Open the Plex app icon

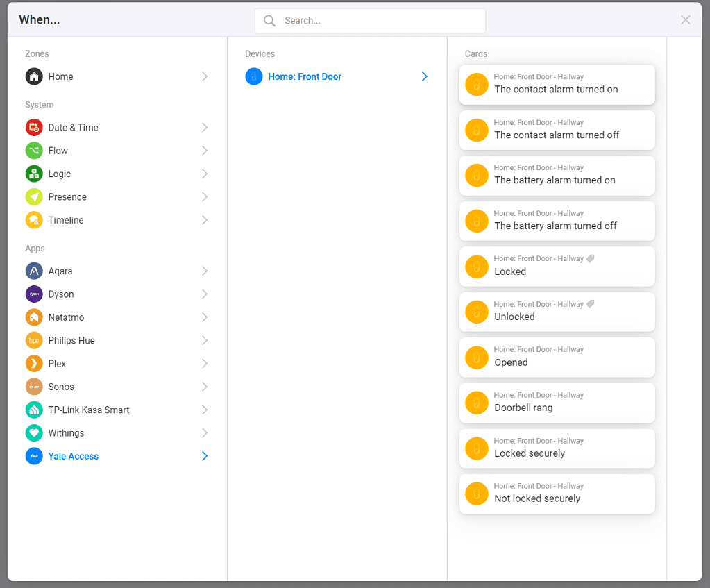[34, 364]
